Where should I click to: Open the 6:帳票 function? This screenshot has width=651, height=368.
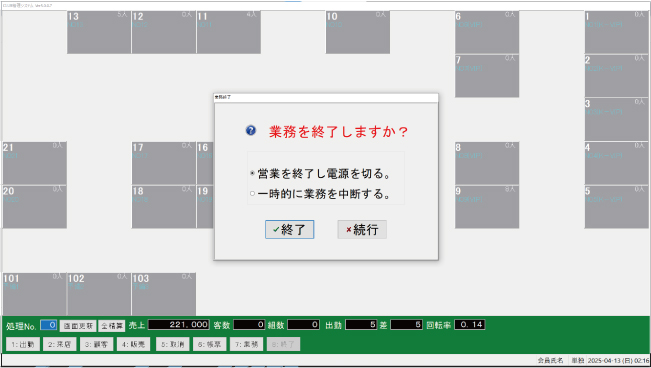[x=209, y=344]
